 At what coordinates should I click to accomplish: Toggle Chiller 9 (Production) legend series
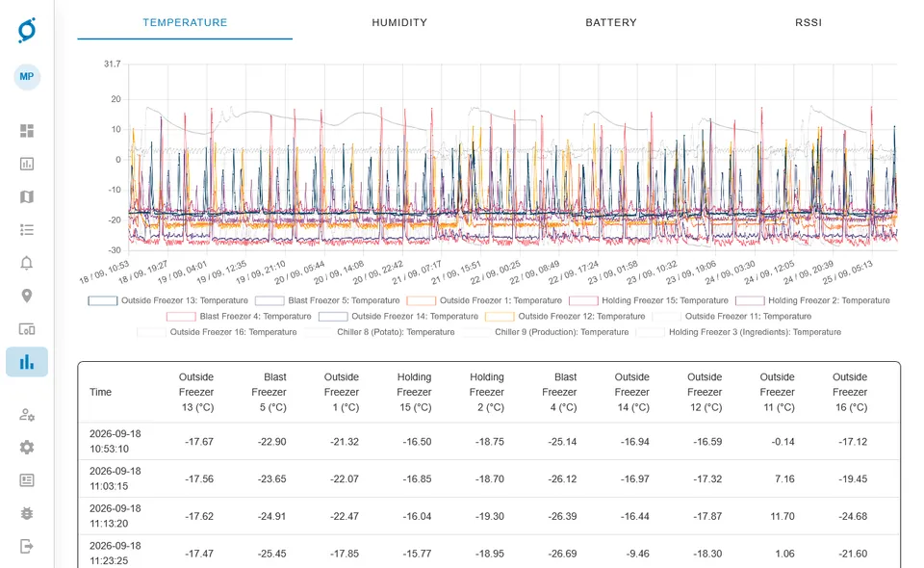(x=546, y=332)
